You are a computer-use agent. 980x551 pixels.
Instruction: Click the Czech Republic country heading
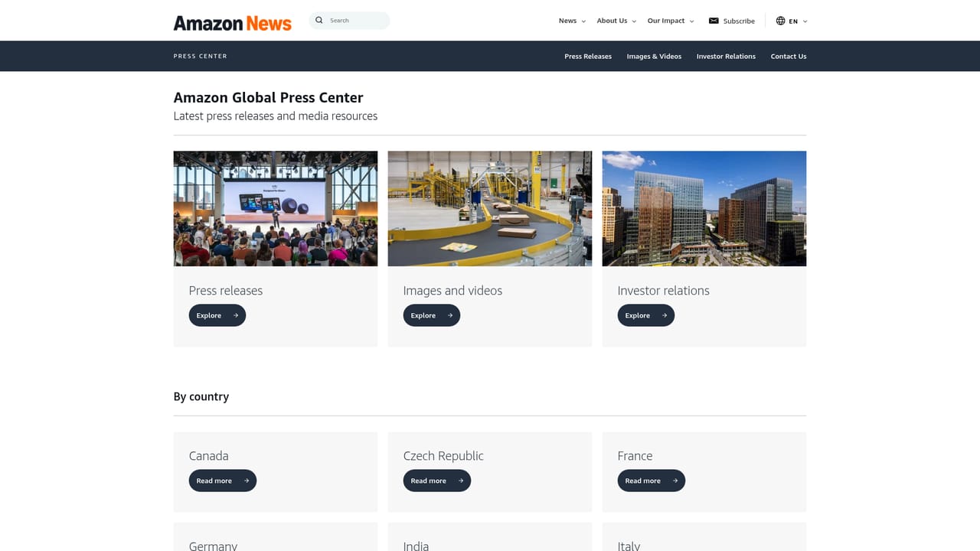pos(443,456)
